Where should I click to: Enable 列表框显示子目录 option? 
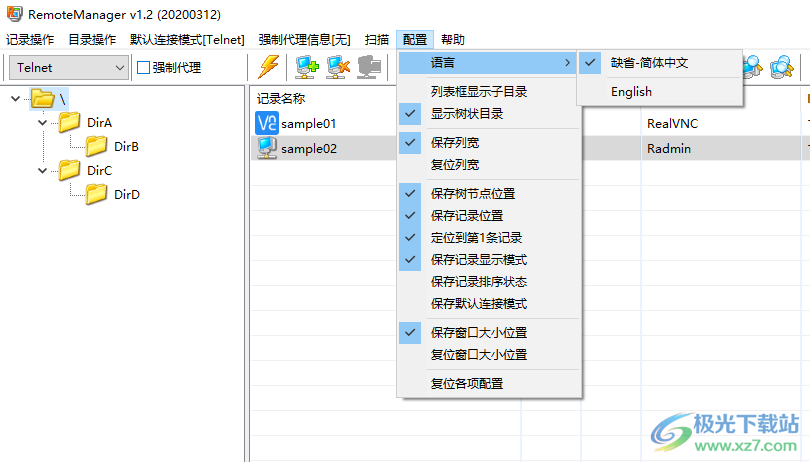[489, 92]
